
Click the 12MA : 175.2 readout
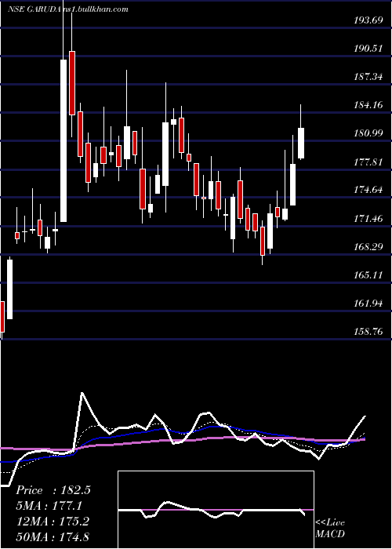pyautogui.click(x=53, y=522)
